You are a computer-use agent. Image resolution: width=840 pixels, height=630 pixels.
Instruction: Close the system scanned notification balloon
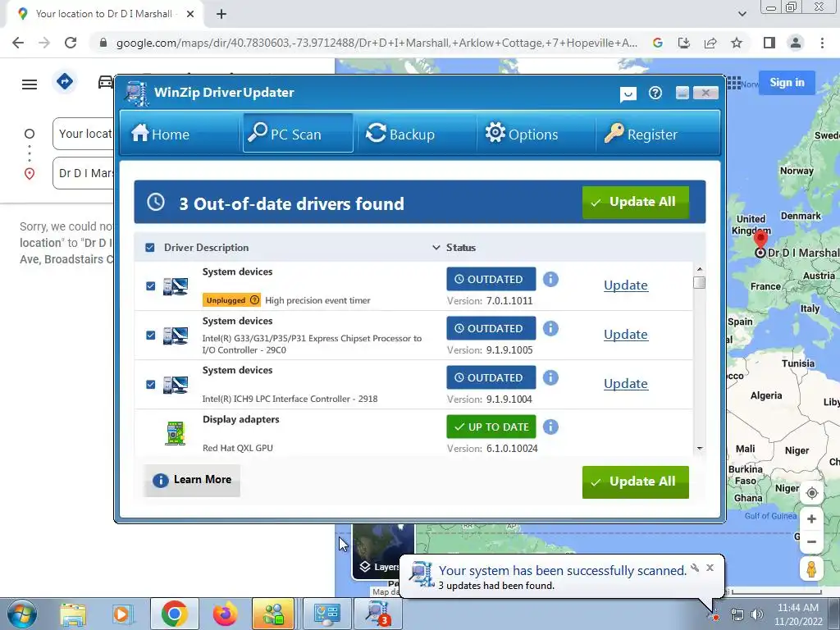[x=710, y=568]
